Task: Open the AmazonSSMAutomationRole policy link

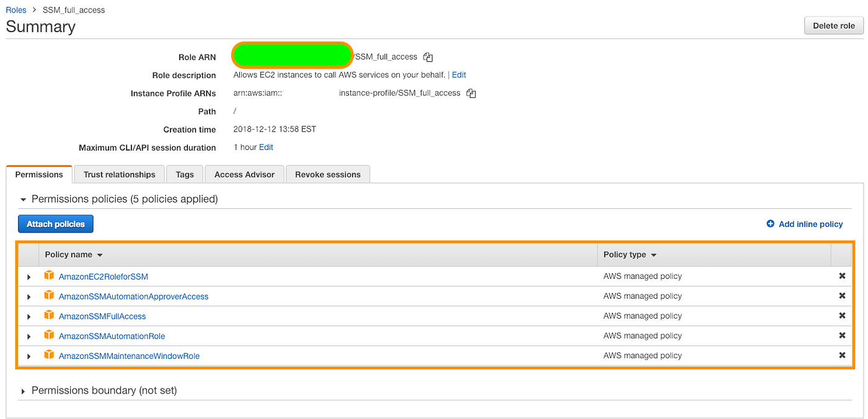Action: 112,336
